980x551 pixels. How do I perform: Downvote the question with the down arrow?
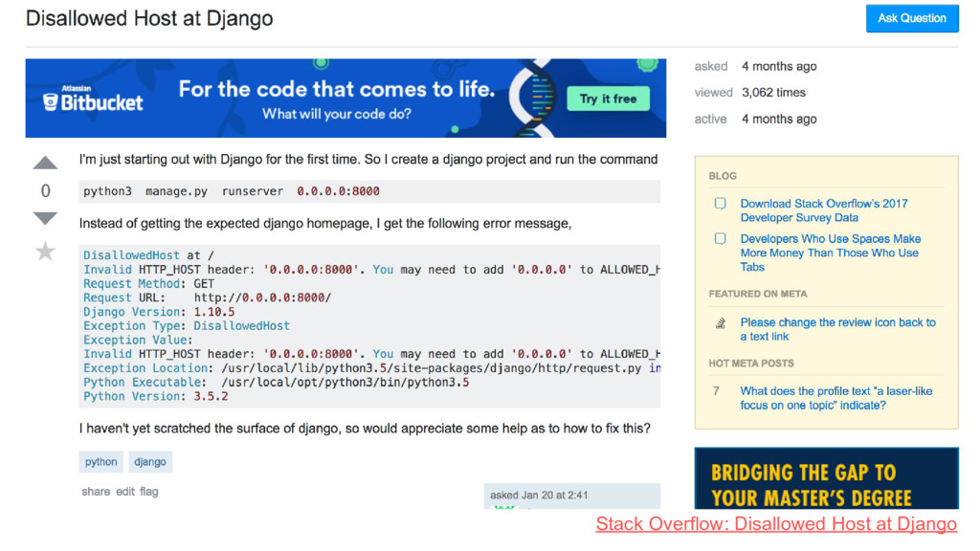(x=45, y=218)
